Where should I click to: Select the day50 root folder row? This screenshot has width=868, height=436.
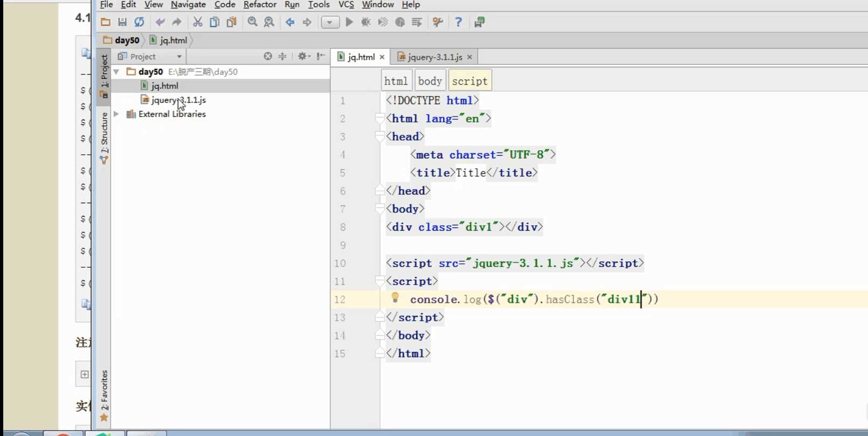pos(220,72)
